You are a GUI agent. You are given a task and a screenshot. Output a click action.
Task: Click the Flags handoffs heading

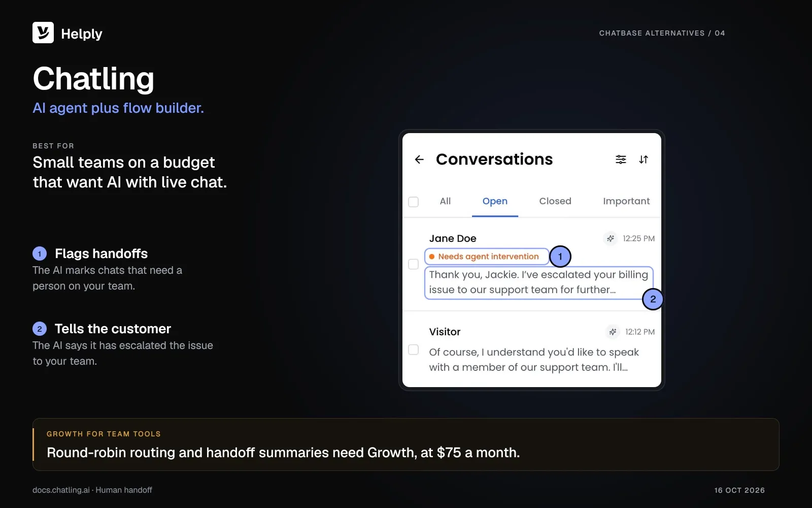pyautogui.click(x=101, y=253)
